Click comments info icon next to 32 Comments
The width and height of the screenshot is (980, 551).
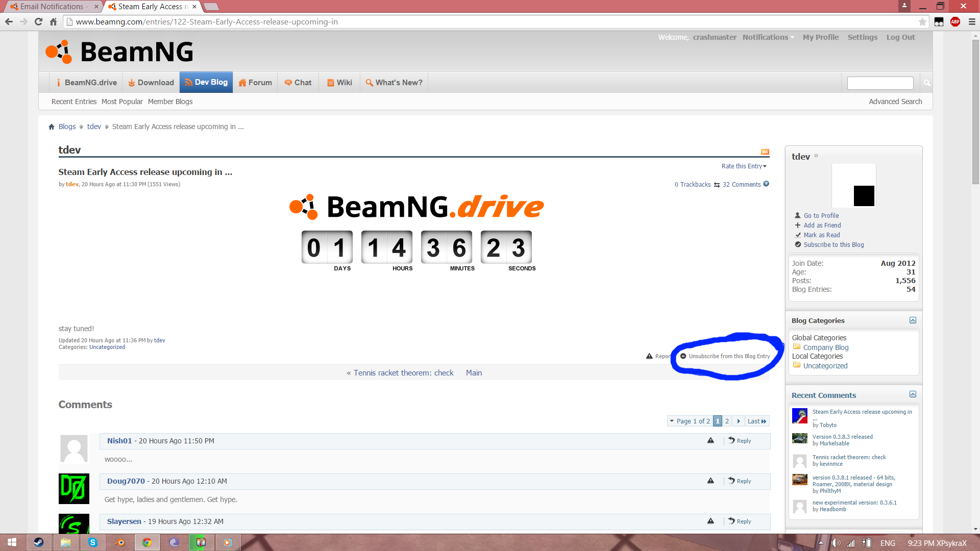click(766, 184)
